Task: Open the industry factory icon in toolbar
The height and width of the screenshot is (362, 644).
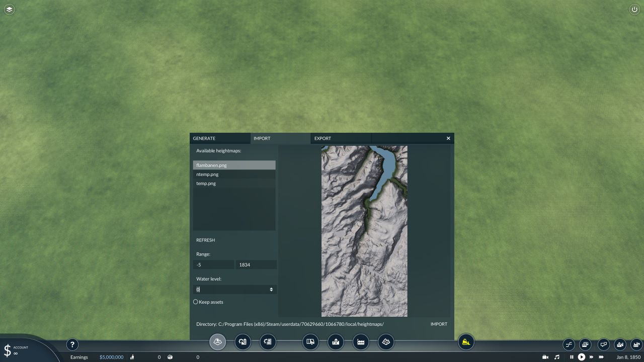Action: coord(361,342)
